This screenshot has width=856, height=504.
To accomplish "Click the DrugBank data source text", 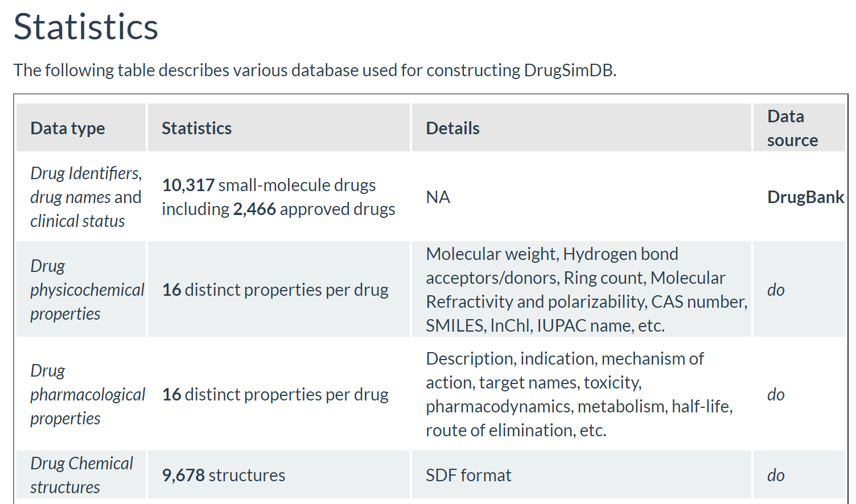I will [x=805, y=197].
